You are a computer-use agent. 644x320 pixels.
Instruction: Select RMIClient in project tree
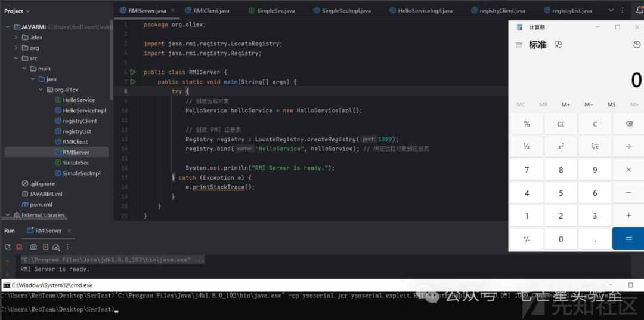coord(72,141)
